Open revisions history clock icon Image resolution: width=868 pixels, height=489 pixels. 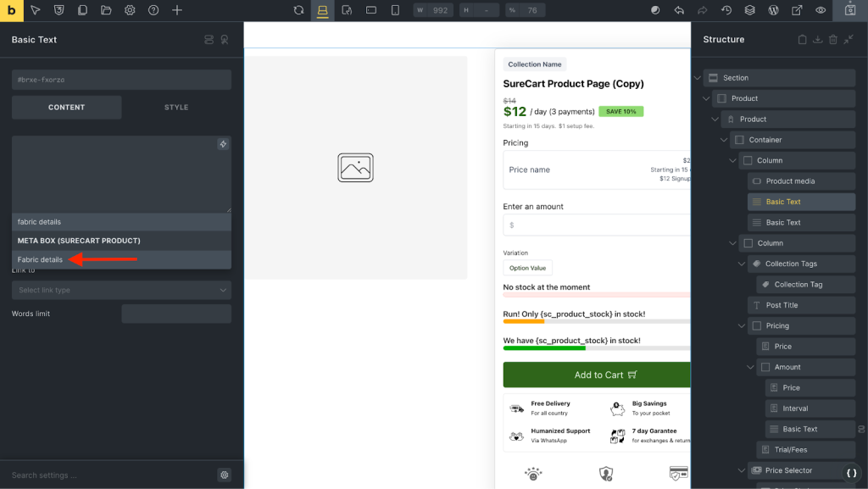click(x=726, y=10)
